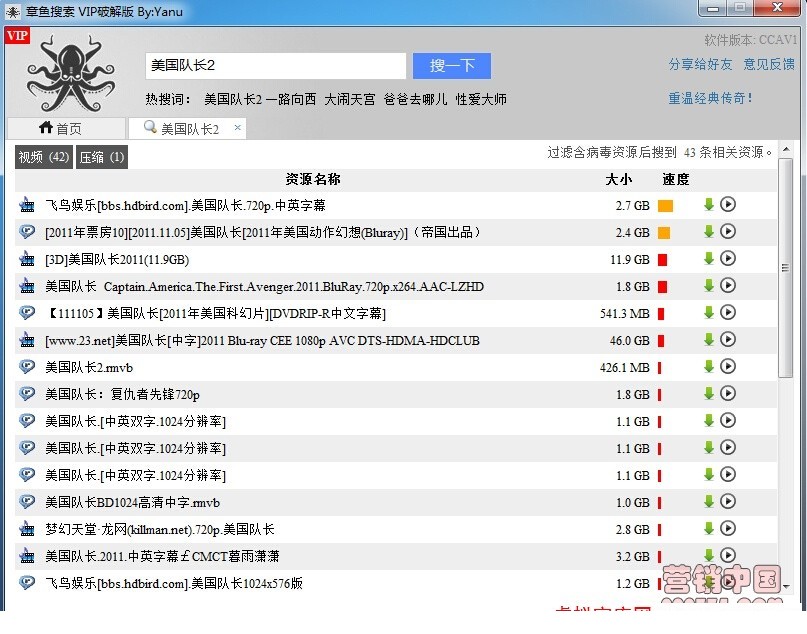The image size is (807, 634).
Task: Download the 2.4 GB 帝国出品 resource
Action: tap(709, 232)
